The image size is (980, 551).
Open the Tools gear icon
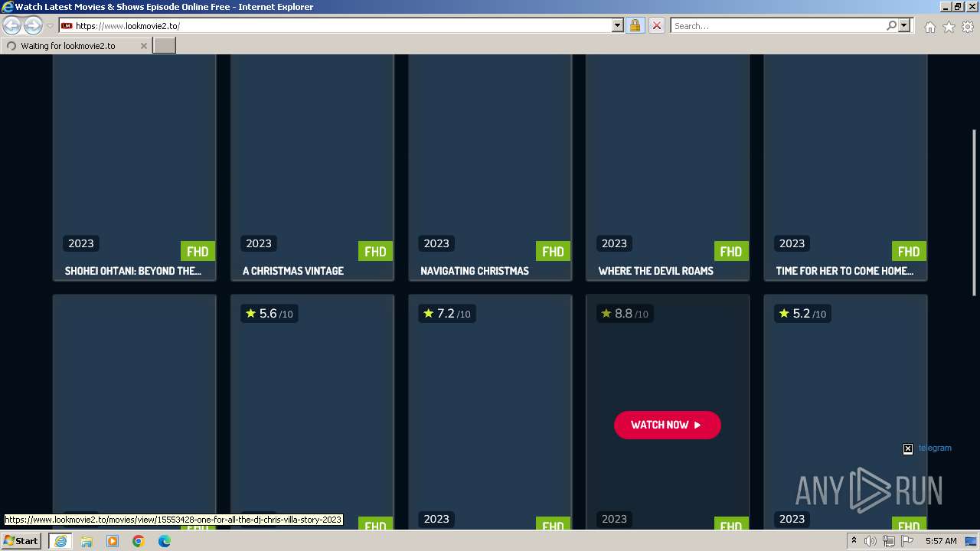(x=968, y=27)
